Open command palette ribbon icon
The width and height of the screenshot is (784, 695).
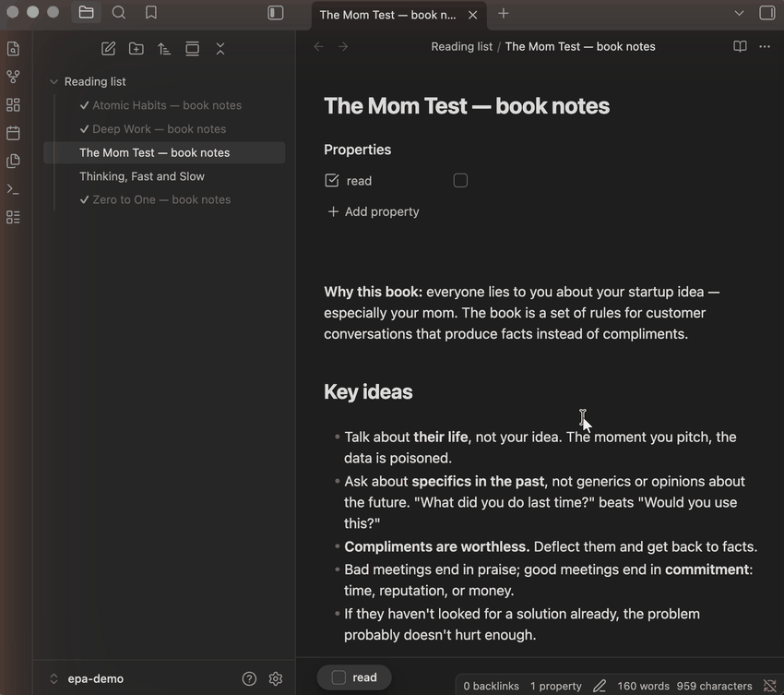[14, 189]
